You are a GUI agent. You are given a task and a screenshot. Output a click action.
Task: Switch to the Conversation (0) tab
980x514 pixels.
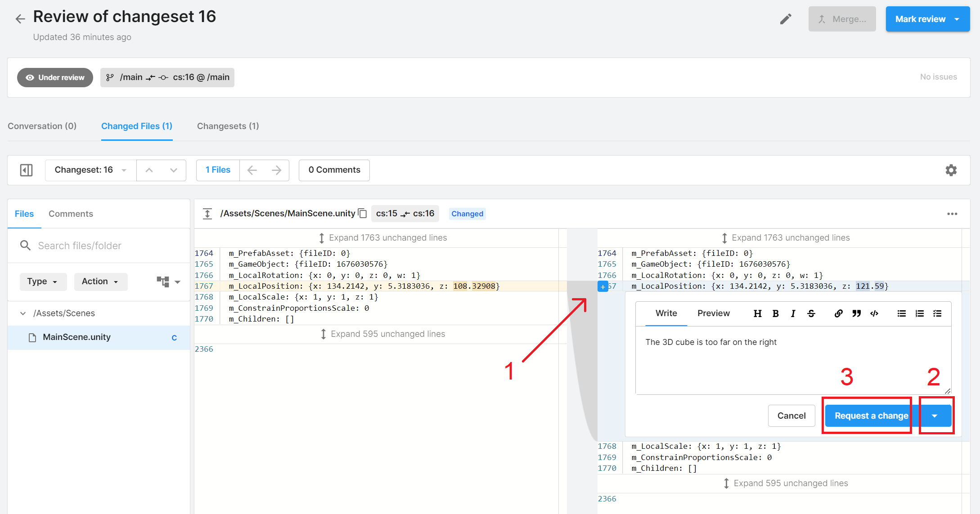point(42,126)
